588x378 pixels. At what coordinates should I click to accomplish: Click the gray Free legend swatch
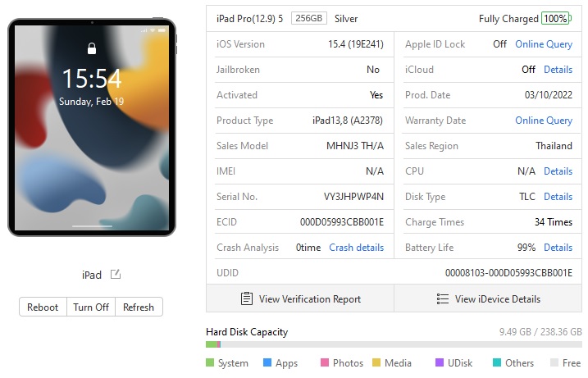554,362
